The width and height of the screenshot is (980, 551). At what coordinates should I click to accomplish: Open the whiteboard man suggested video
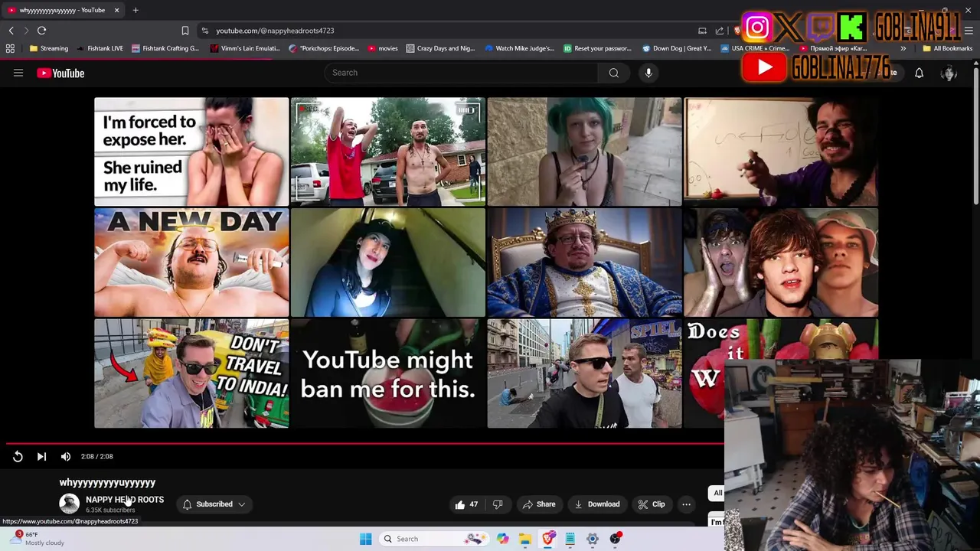[781, 152]
